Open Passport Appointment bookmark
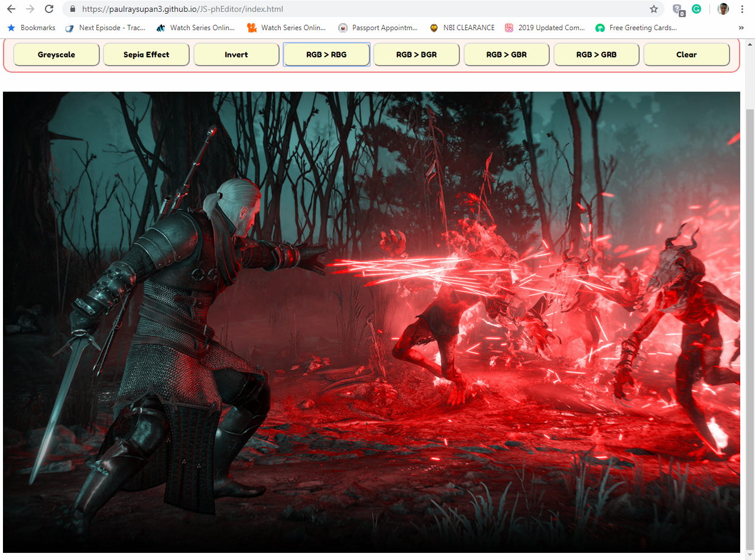 pos(378,28)
